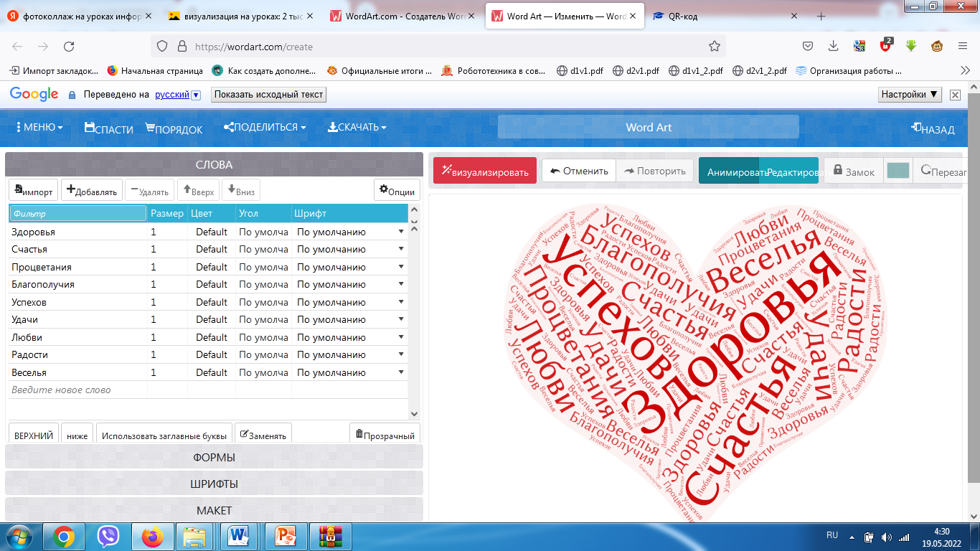Open Firefox taskbar icon
Image resolution: width=980 pixels, height=551 pixels.
click(153, 537)
